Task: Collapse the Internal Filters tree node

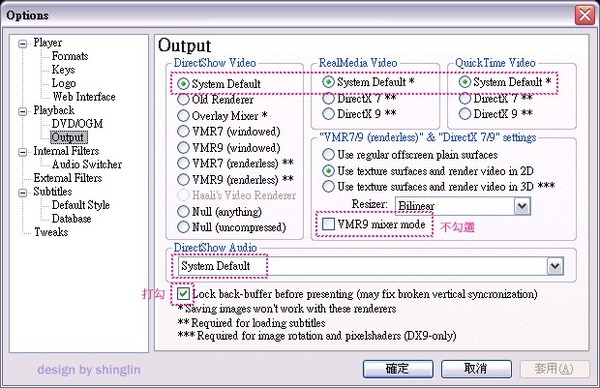Action: 23,152
